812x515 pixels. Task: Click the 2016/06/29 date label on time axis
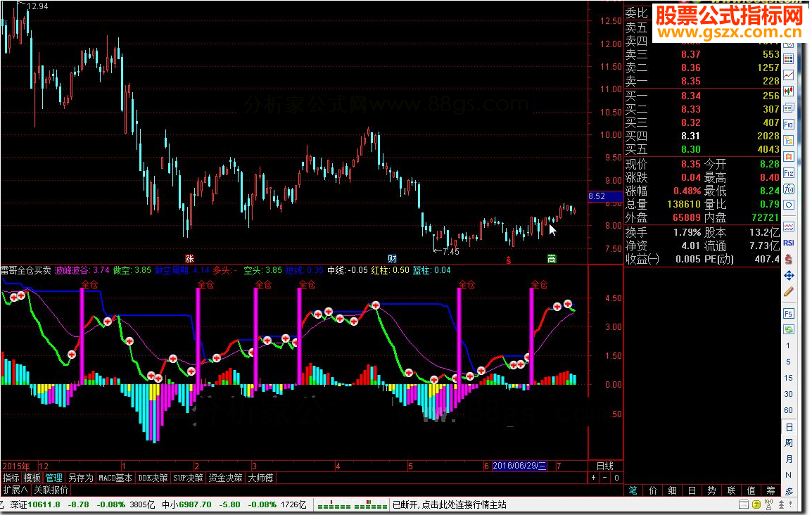pyautogui.click(x=519, y=466)
